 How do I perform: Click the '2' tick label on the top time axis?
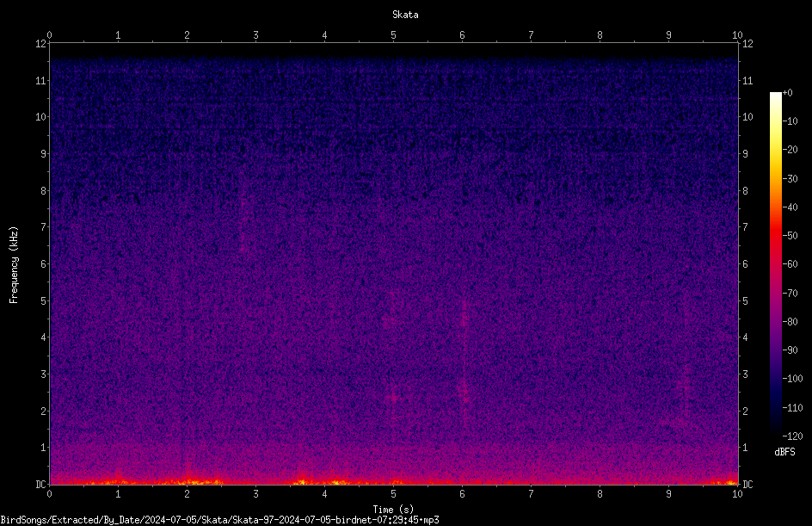[187, 34]
